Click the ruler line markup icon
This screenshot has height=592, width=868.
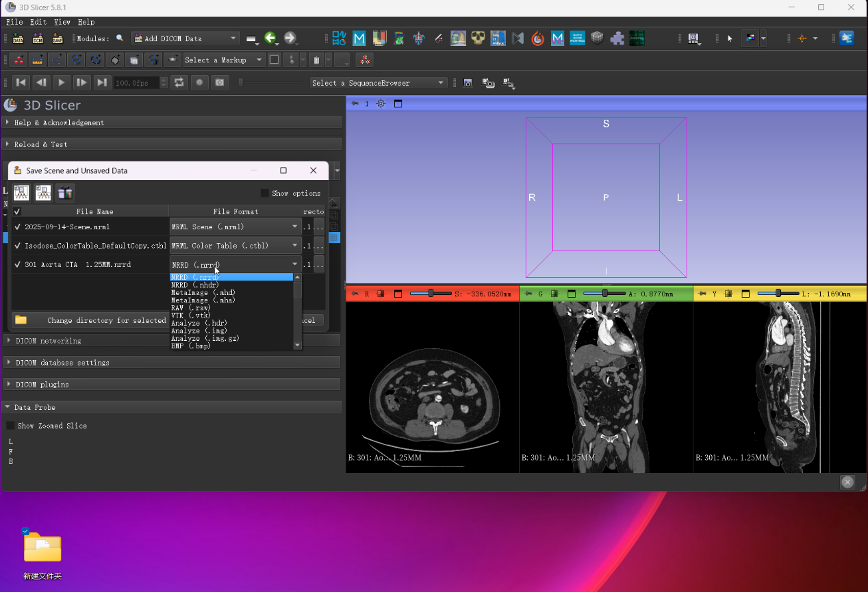[38, 60]
